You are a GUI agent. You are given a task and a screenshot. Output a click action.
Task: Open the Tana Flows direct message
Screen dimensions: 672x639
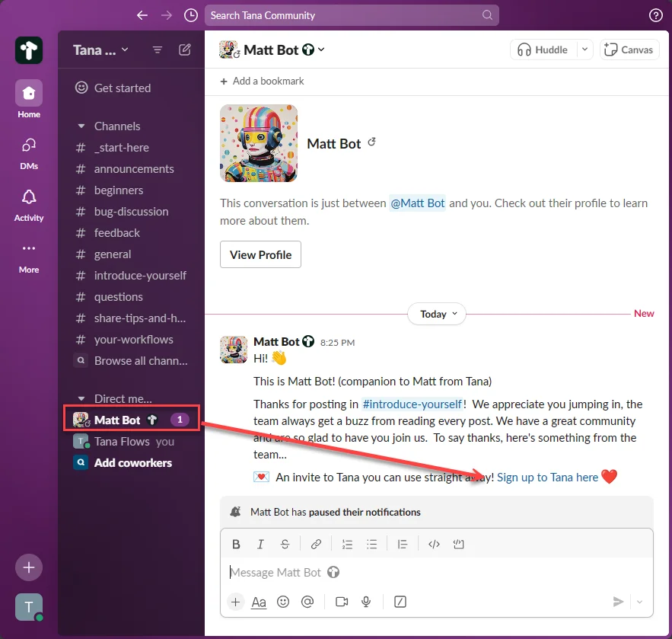tap(123, 441)
